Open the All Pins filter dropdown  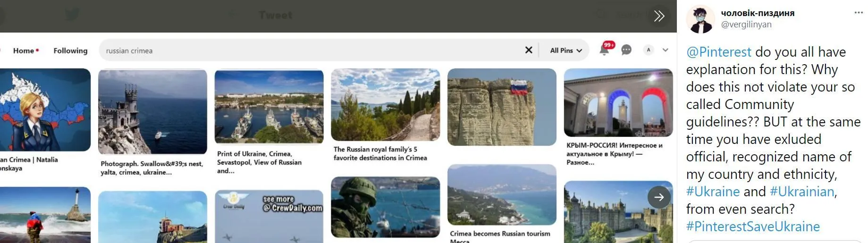click(x=566, y=50)
